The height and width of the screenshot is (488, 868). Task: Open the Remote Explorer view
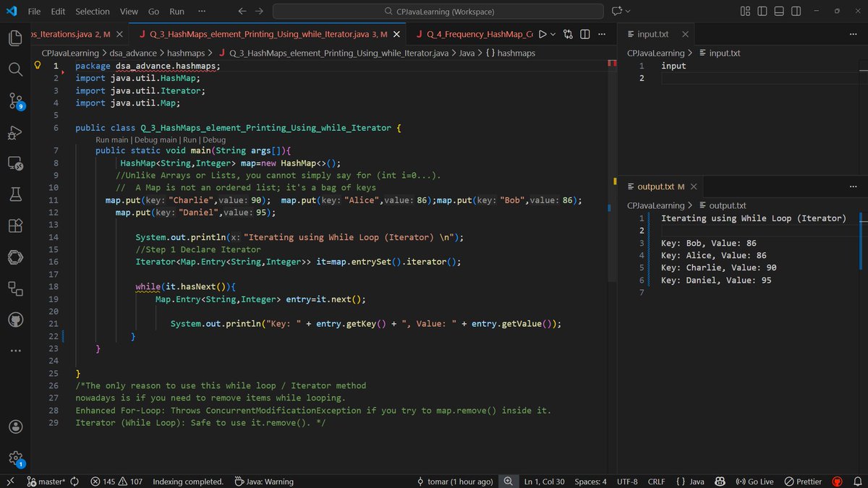[x=15, y=163]
